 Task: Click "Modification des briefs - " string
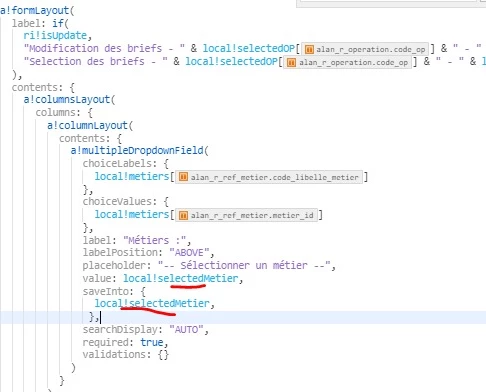[104, 49]
